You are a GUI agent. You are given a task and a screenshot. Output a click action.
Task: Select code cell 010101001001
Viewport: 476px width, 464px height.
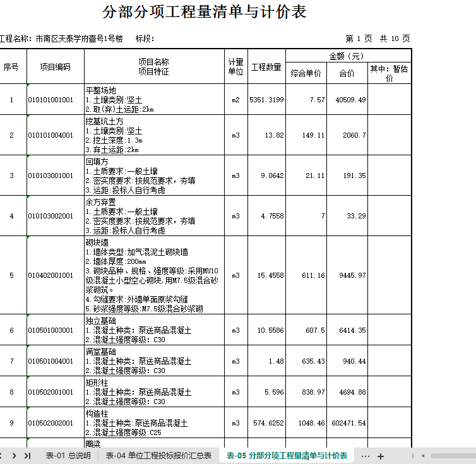point(56,100)
